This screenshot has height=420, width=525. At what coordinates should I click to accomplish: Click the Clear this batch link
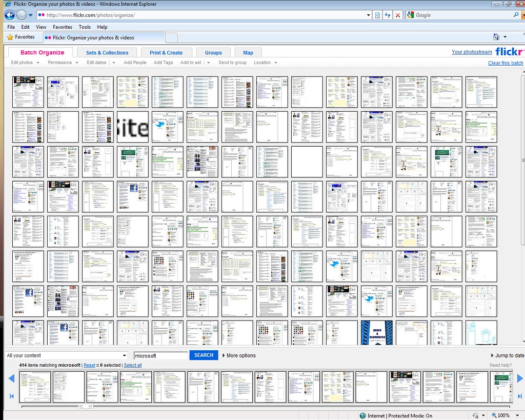[x=505, y=63]
